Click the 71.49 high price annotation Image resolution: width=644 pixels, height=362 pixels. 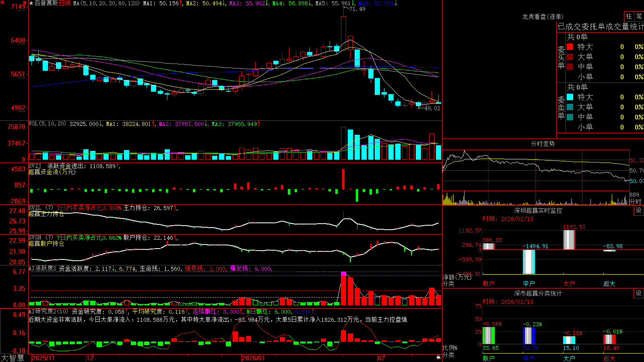[357, 9]
